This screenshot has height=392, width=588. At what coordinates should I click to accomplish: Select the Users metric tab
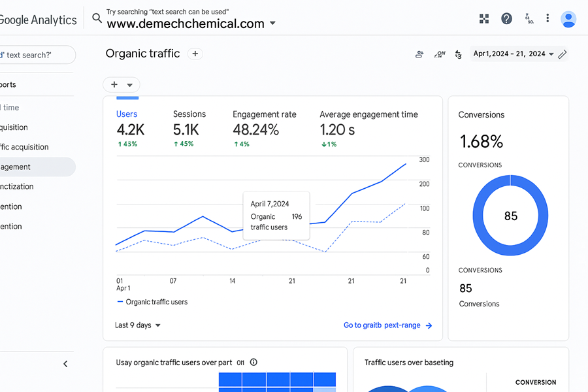[x=130, y=128]
